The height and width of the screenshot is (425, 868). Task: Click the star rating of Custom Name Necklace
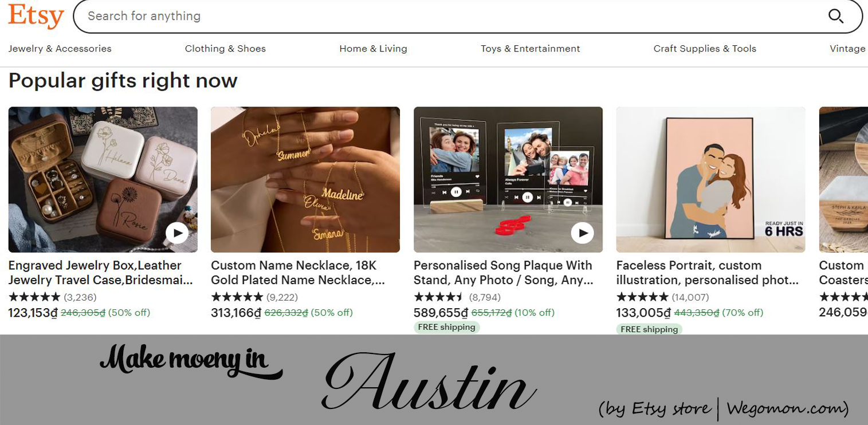[x=237, y=297]
